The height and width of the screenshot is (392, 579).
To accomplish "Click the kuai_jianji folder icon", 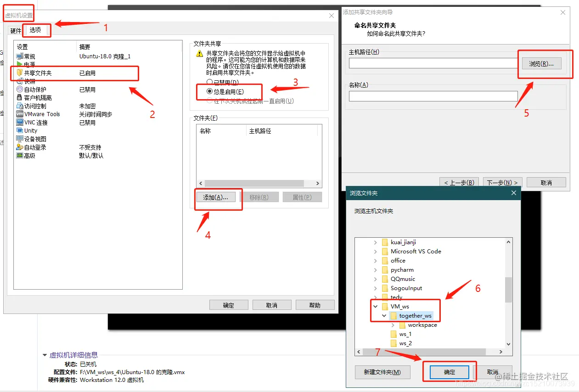I will (x=385, y=242).
